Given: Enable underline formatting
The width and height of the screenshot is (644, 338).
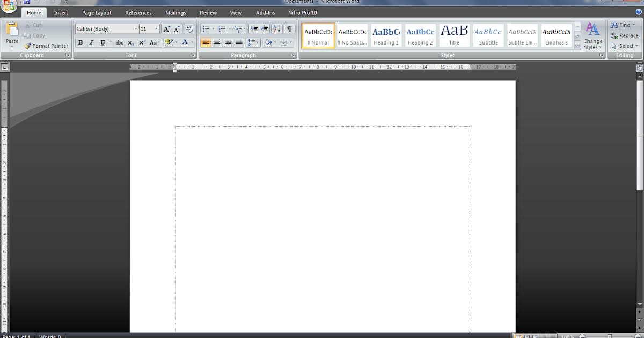Looking at the screenshot, I should point(102,42).
